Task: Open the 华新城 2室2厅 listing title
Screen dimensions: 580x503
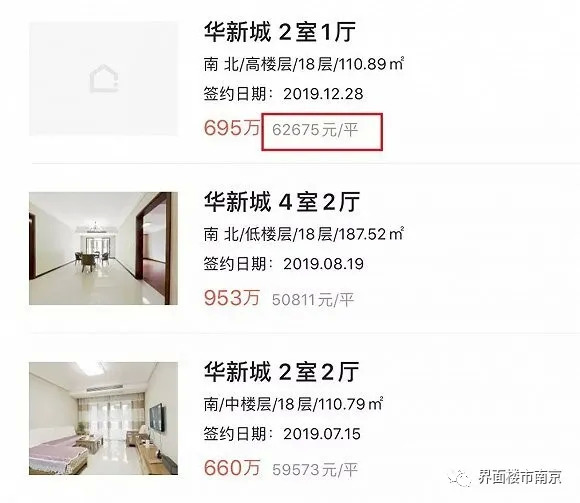Action: click(281, 372)
